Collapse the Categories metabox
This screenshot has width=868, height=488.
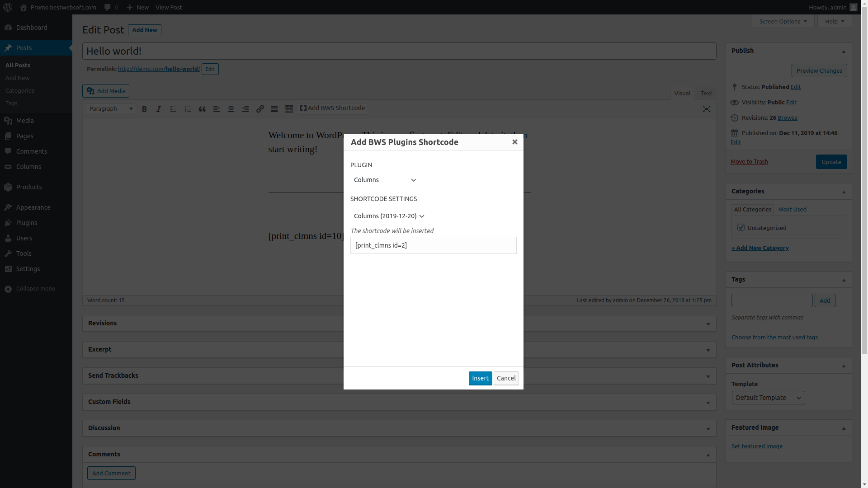[844, 192]
